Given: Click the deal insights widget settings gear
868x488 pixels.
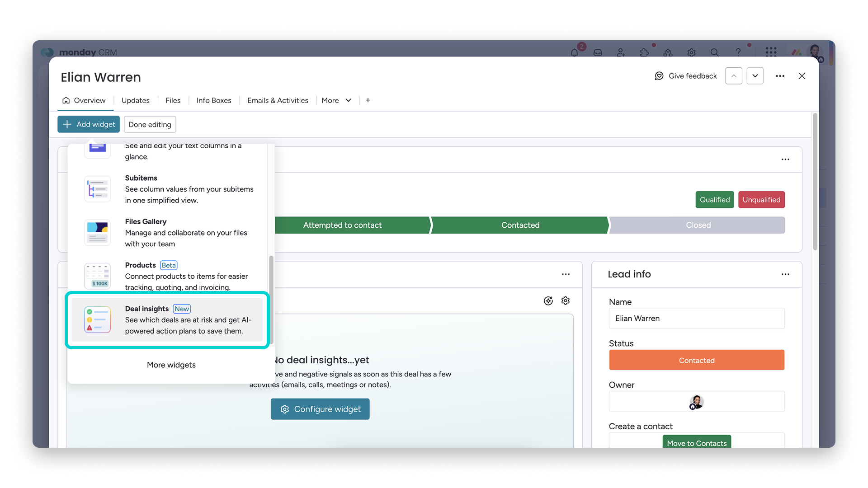Looking at the screenshot, I should (566, 301).
